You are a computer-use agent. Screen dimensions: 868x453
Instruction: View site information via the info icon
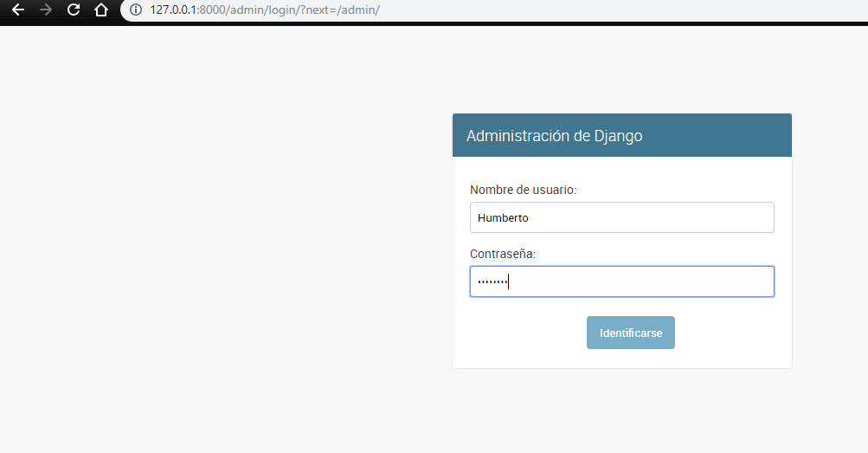[136, 10]
